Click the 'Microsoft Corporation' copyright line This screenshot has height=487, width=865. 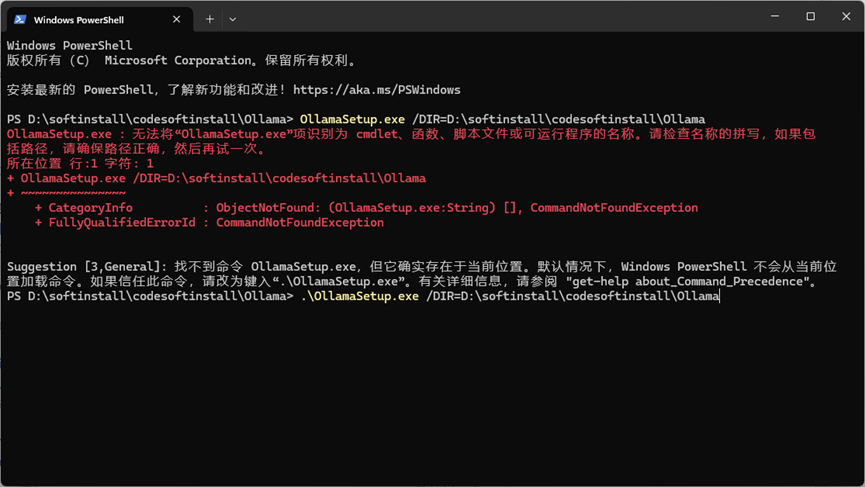[x=181, y=61]
